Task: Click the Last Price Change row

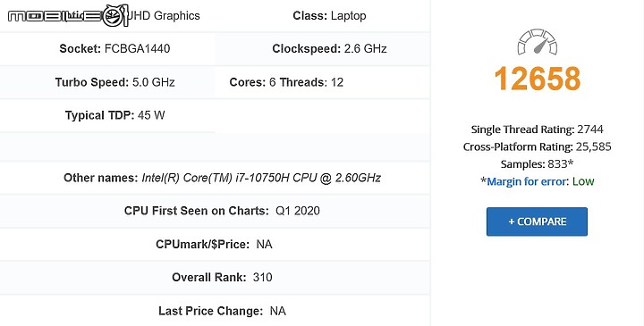Action: [215, 311]
